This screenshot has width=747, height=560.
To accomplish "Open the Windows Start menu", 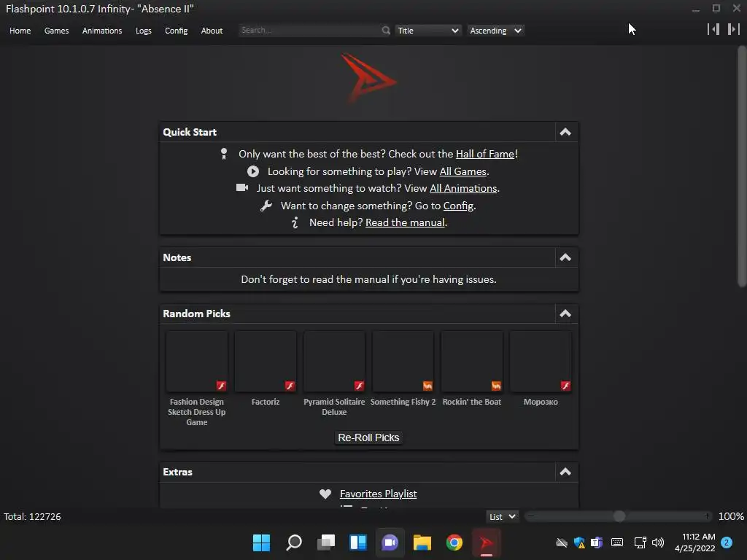I will [262, 542].
